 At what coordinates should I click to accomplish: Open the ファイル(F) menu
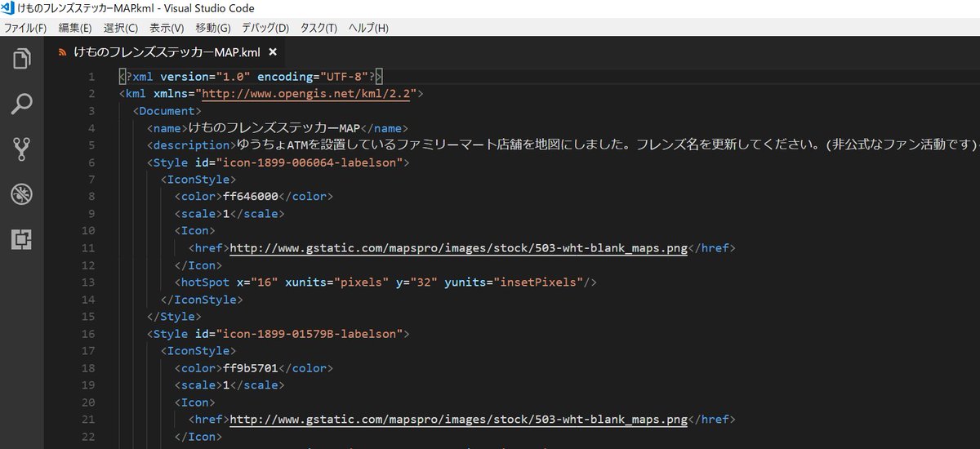[x=25, y=28]
